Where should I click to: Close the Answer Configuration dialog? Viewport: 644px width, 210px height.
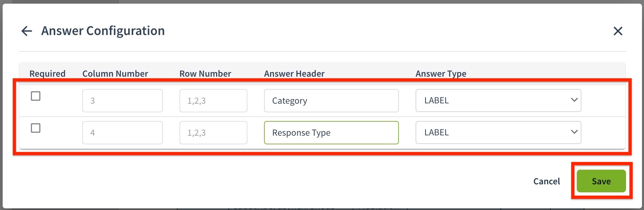click(618, 31)
